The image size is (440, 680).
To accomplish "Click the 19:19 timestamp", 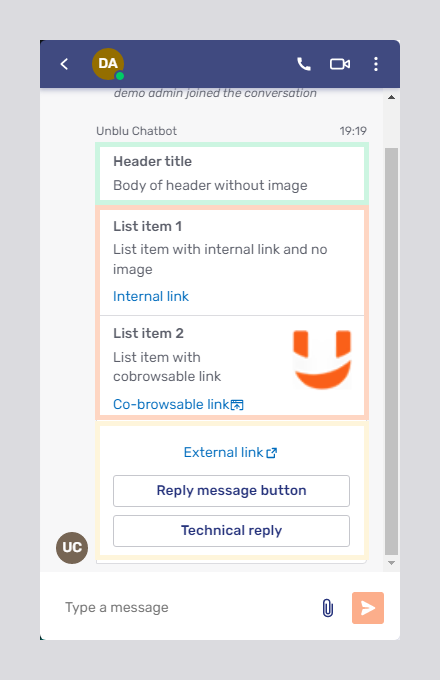I will (x=353, y=131).
